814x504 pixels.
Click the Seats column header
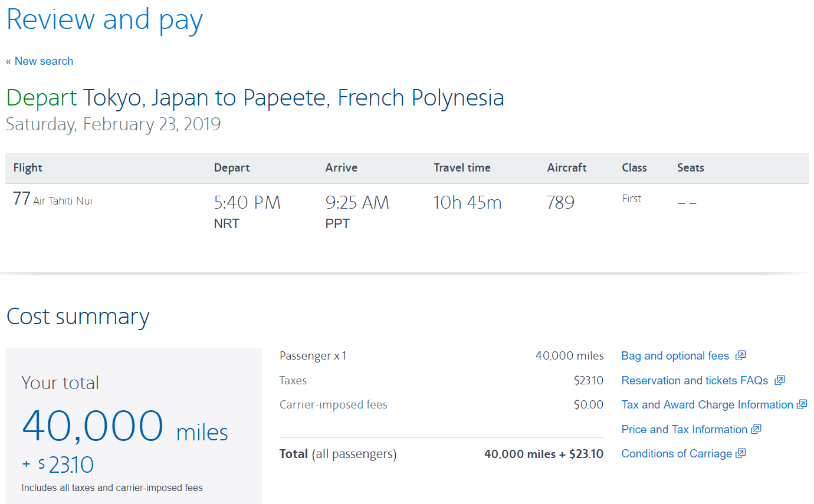[x=690, y=168]
